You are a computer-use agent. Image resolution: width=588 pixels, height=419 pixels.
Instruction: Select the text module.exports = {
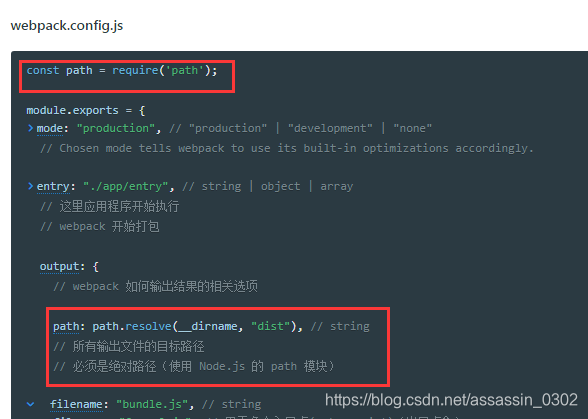coord(86,110)
